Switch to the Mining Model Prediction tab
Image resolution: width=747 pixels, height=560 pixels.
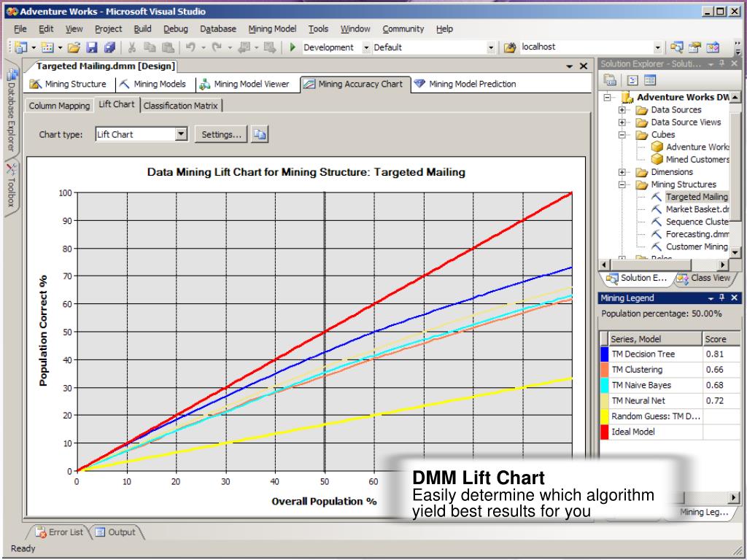tap(465, 84)
